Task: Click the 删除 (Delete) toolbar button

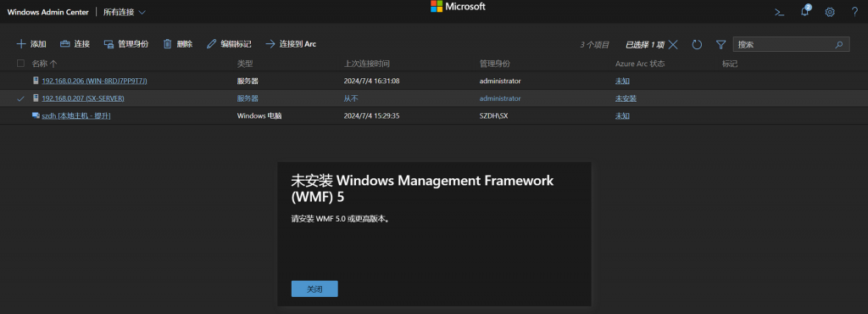Action: pos(178,44)
